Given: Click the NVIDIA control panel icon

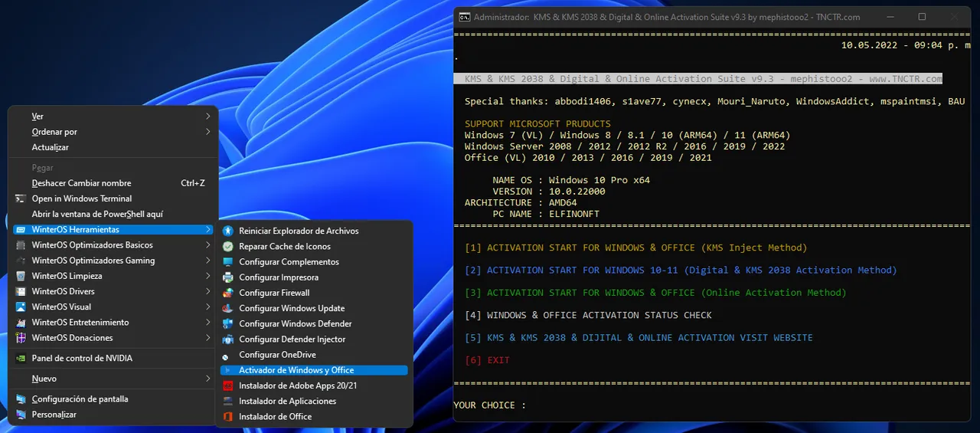Looking at the screenshot, I should pos(20,358).
